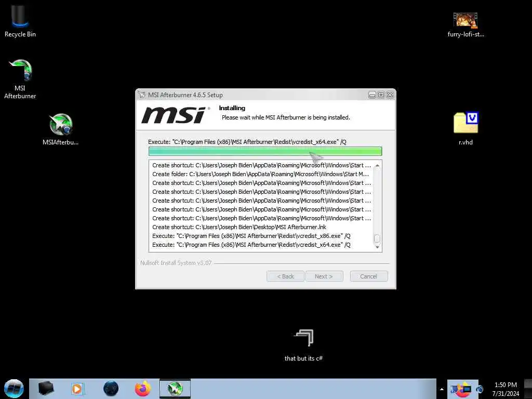
Task: Select the MSI Afterburner desktop shortcut
Action: pos(20,79)
